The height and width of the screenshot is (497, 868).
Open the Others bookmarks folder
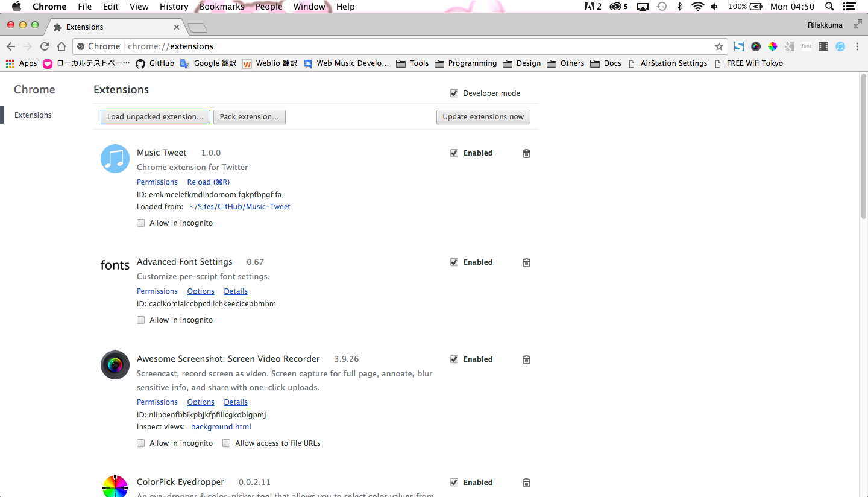(565, 63)
